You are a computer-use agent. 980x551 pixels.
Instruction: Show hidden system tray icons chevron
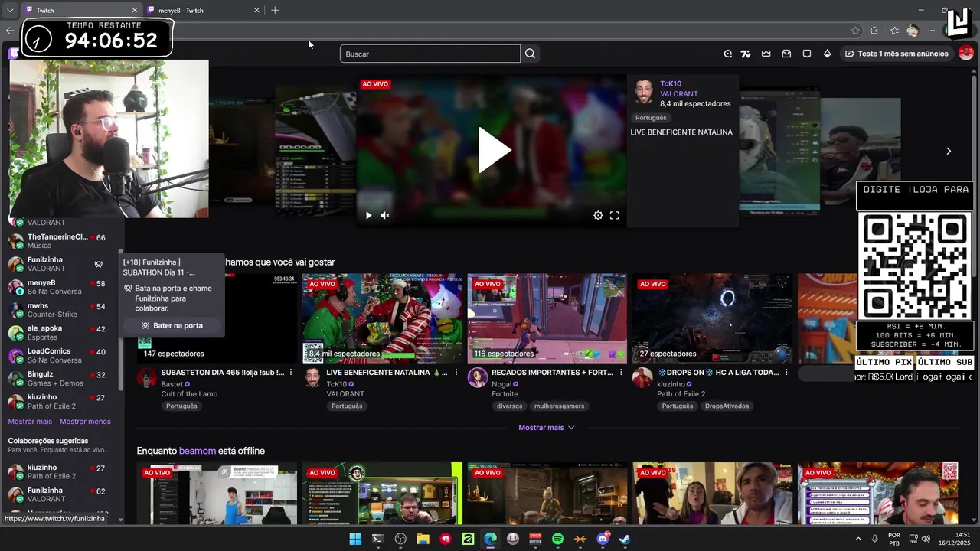coord(857,539)
